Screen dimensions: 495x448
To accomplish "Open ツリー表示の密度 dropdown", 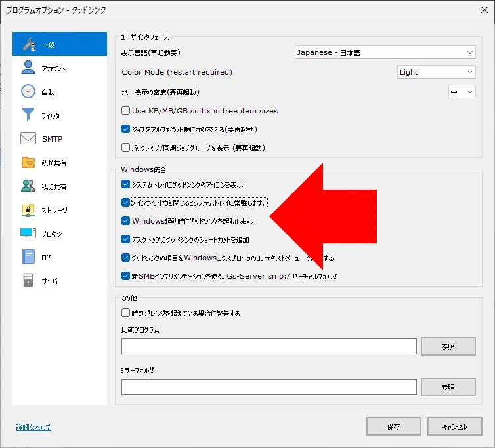I will click(x=462, y=92).
